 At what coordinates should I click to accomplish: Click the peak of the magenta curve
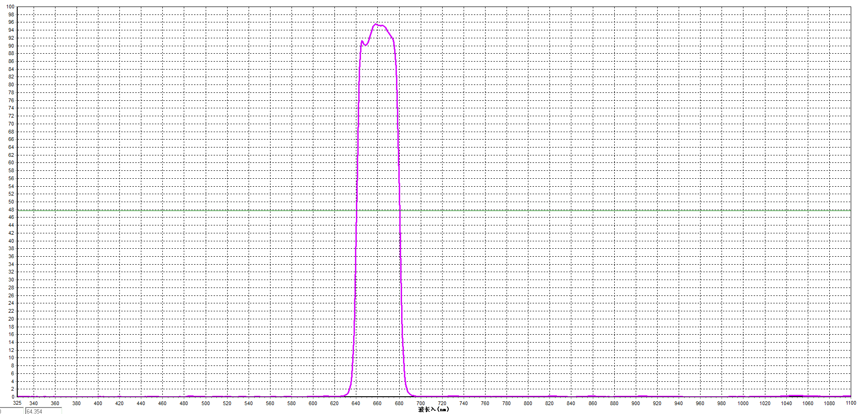376,24
